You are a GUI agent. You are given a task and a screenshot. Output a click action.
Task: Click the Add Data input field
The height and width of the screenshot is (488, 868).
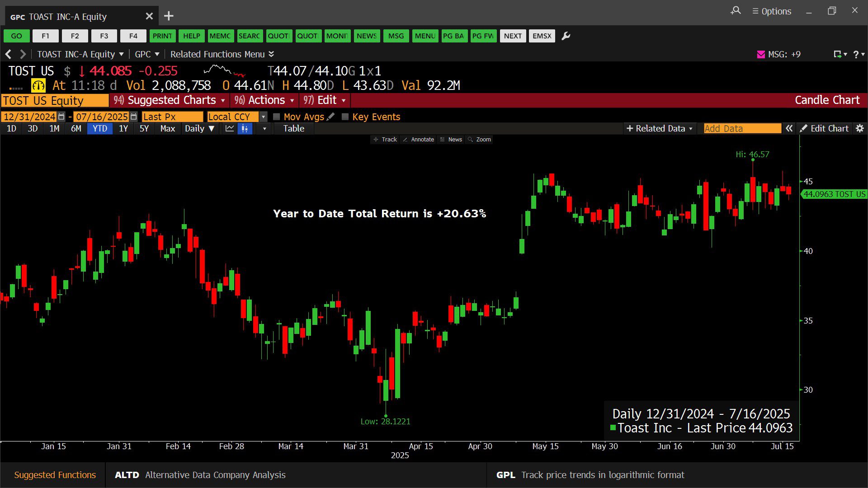742,129
